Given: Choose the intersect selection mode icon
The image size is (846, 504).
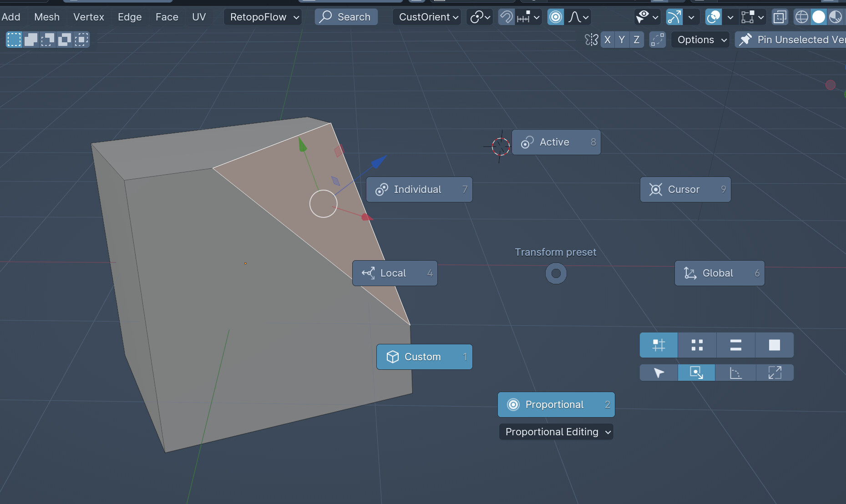Looking at the screenshot, I should 81,40.
